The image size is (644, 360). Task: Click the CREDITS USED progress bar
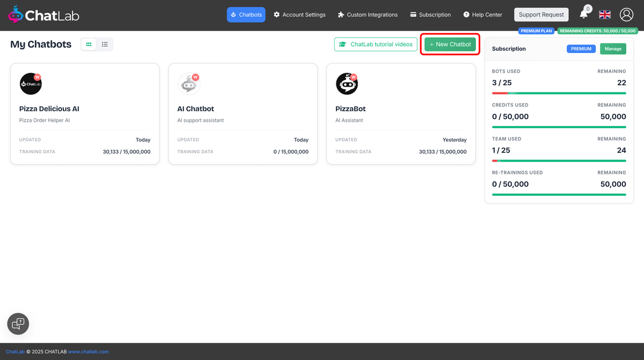click(559, 127)
